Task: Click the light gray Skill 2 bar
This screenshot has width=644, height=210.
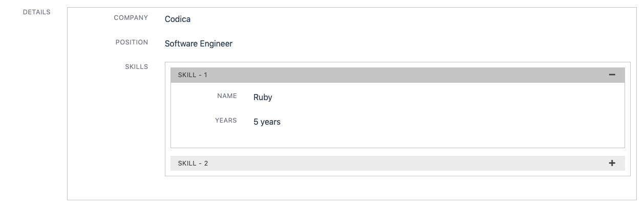Action: 397,164
